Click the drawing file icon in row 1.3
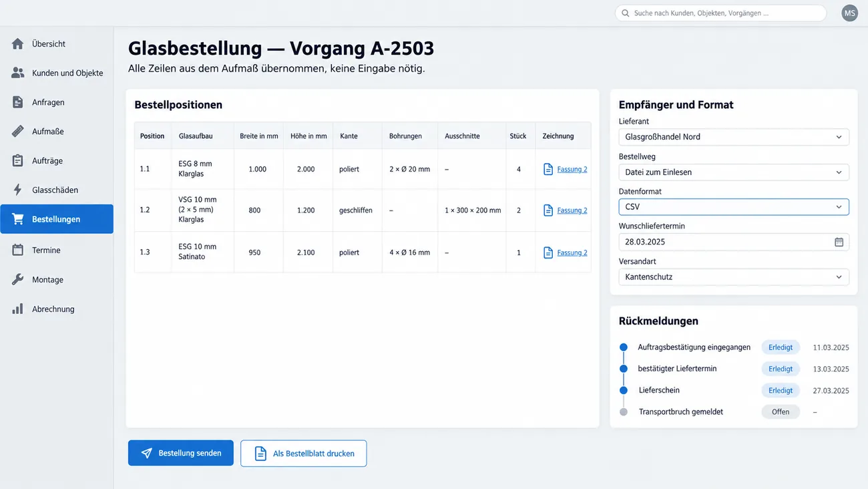The height and width of the screenshot is (489, 868). pos(548,253)
